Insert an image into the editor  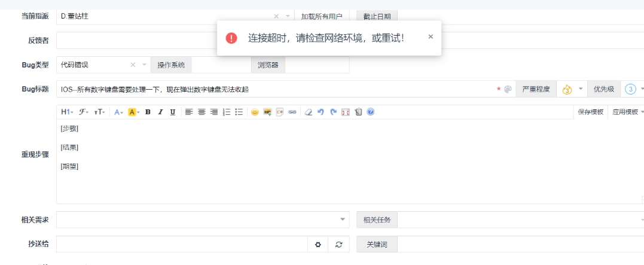(x=267, y=112)
